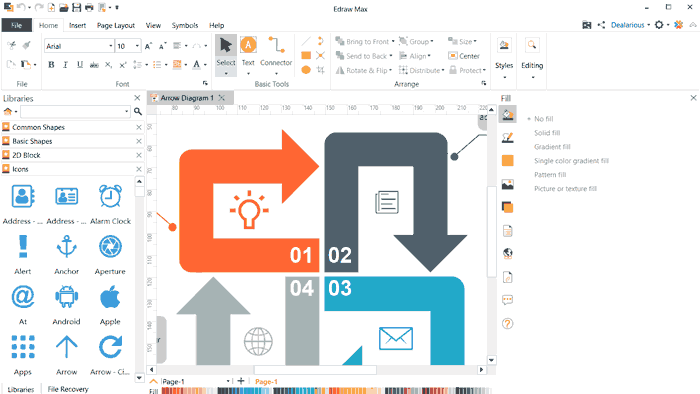Screen dimensions: 700x394
Task: Select the Solid fill option
Action: (x=547, y=133)
